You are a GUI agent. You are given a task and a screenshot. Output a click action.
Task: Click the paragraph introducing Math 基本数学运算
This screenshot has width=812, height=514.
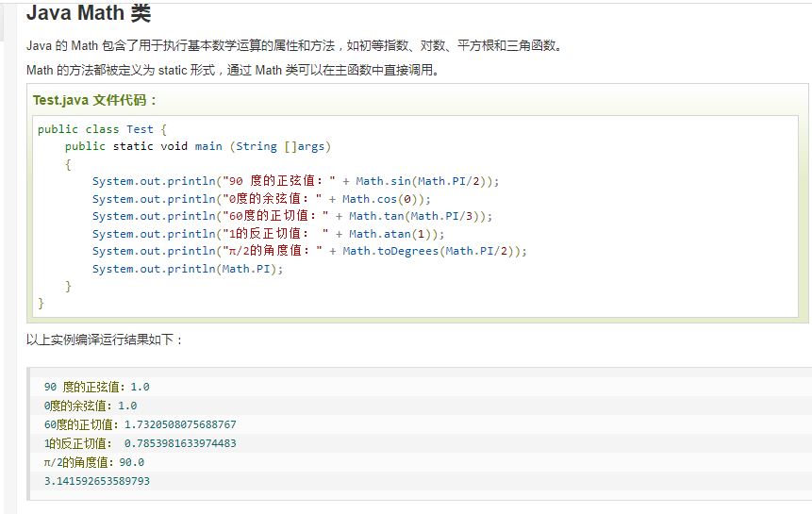pos(295,45)
